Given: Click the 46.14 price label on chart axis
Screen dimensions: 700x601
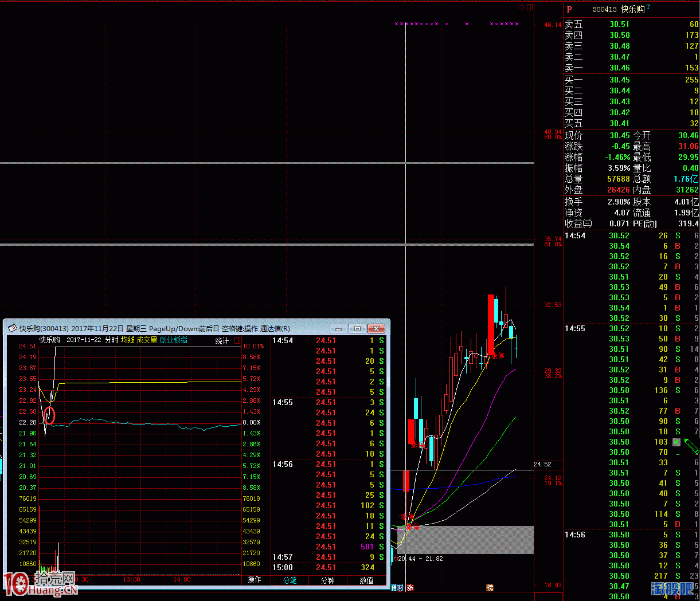Looking at the screenshot, I should coord(553,25).
